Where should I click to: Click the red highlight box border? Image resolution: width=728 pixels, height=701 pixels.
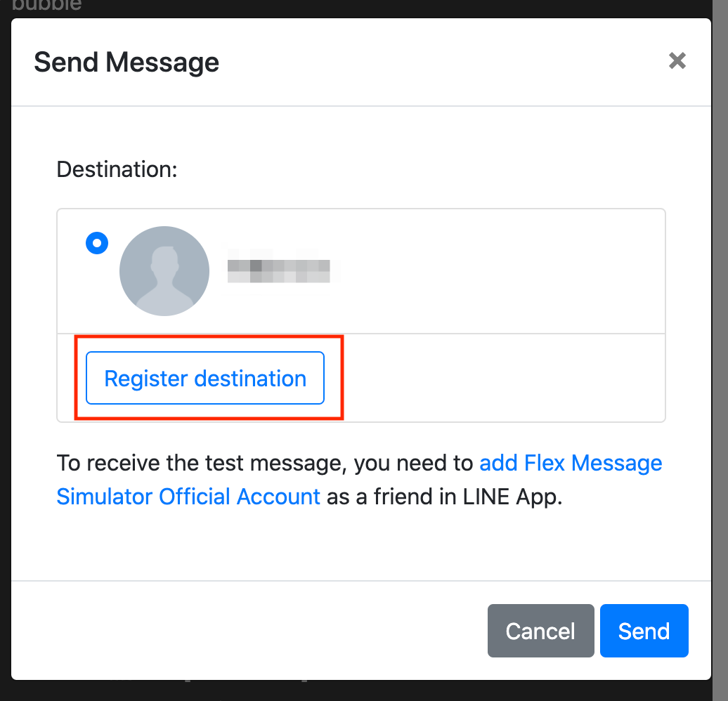point(342,378)
